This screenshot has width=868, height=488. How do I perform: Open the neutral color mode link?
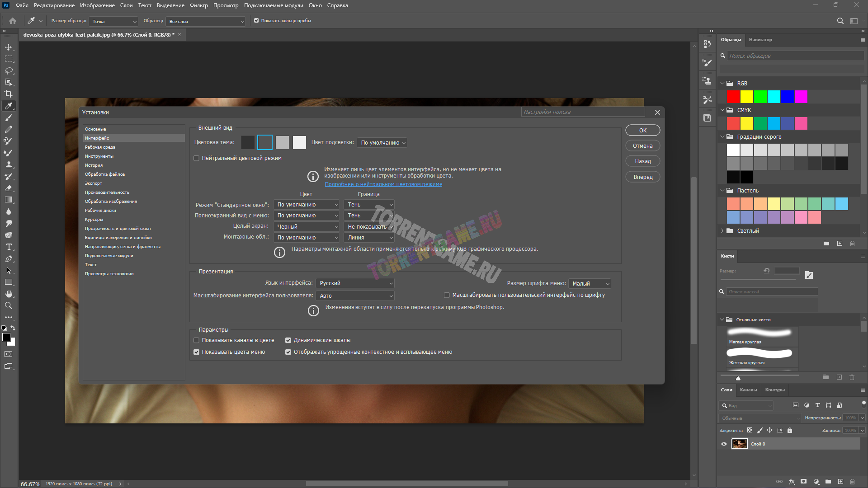383,184
